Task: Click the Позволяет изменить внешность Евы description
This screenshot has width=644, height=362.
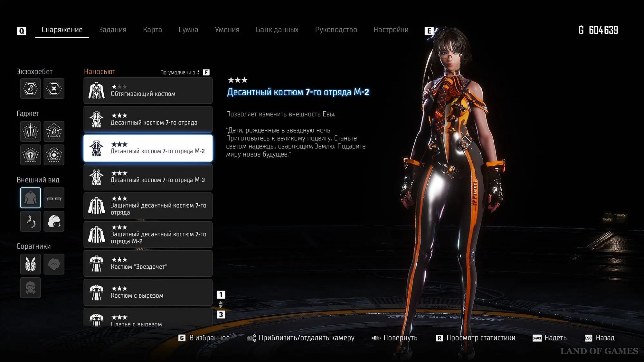Action: [x=280, y=114]
